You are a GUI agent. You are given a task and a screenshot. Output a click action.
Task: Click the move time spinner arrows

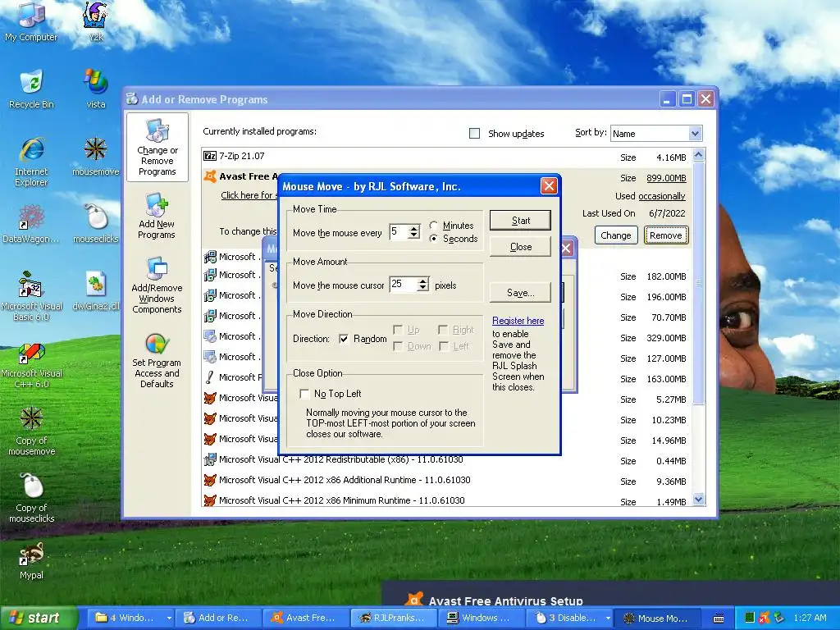click(x=413, y=232)
